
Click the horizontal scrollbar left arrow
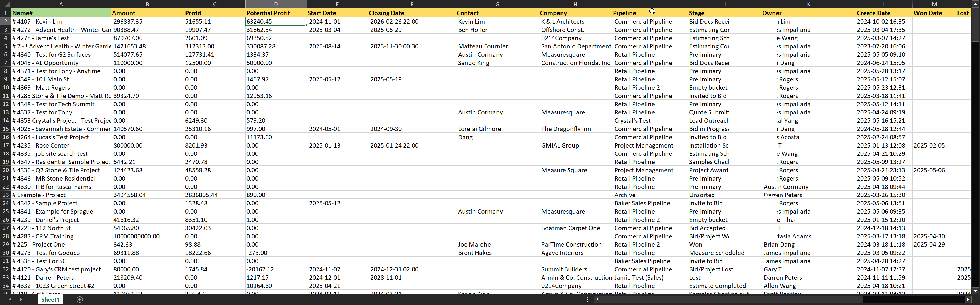click(598, 300)
